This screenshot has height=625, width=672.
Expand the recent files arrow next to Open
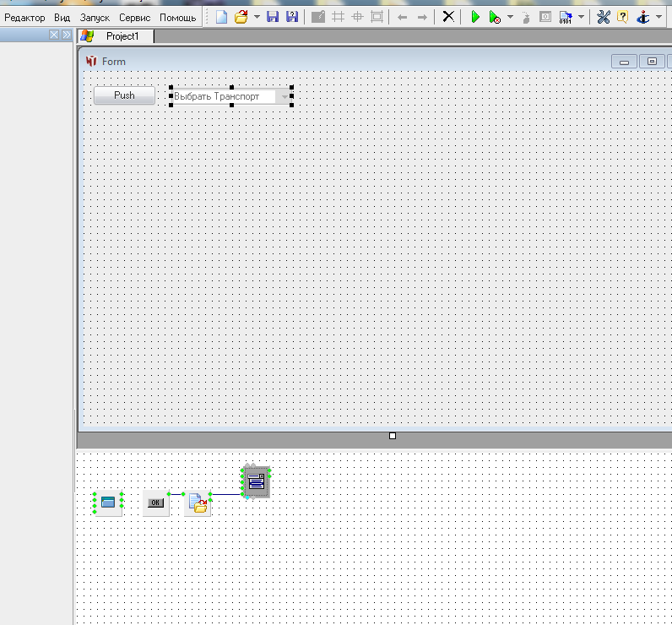(257, 17)
